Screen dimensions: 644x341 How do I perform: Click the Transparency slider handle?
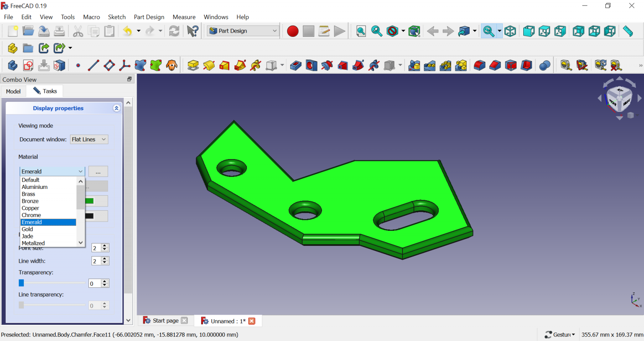coord(21,283)
